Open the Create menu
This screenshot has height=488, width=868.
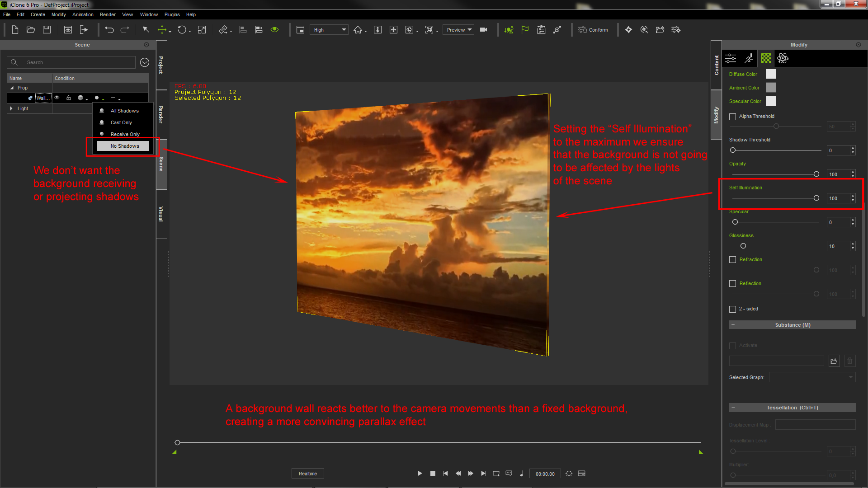pos(38,14)
